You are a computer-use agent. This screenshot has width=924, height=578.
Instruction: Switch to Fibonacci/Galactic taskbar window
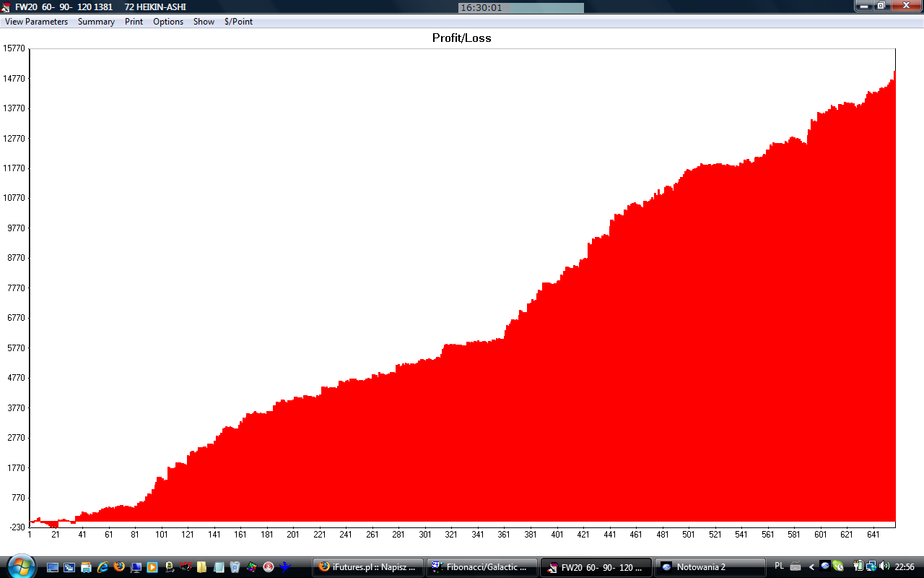point(481,567)
